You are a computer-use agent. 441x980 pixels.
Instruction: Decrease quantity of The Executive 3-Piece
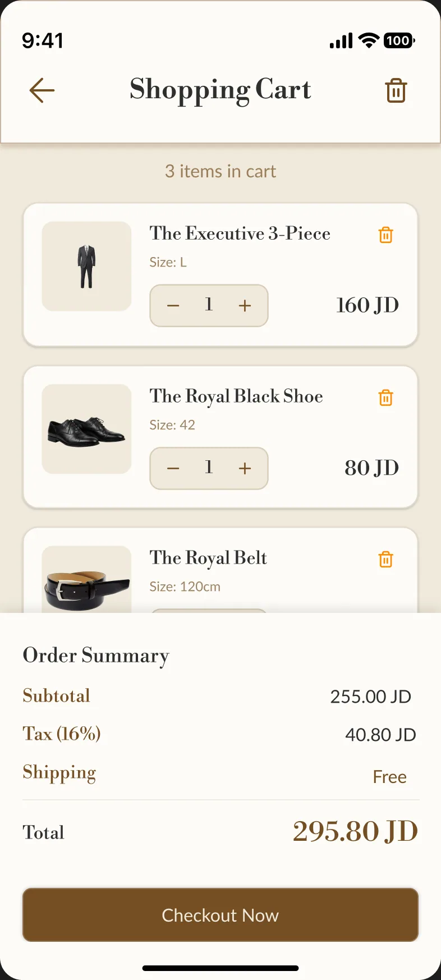click(173, 306)
